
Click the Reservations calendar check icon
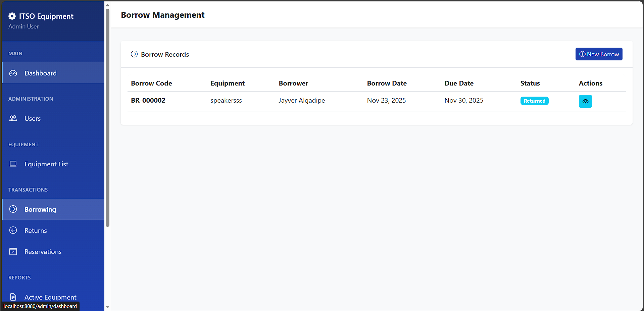pyautogui.click(x=13, y=252)
